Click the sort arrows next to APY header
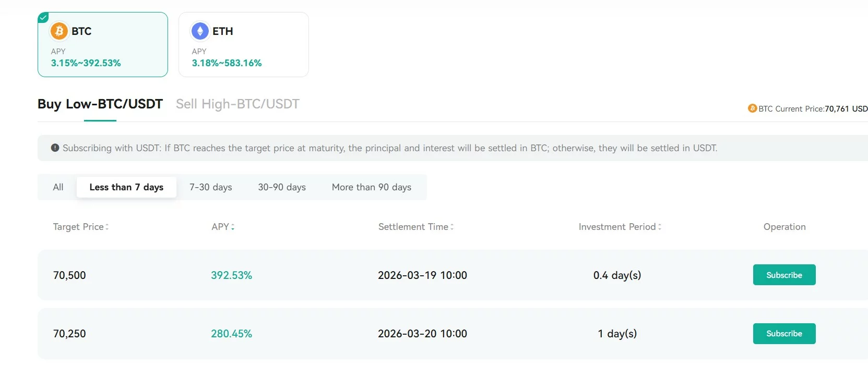Viewport: 868px width, 366px height. [233, 227]
